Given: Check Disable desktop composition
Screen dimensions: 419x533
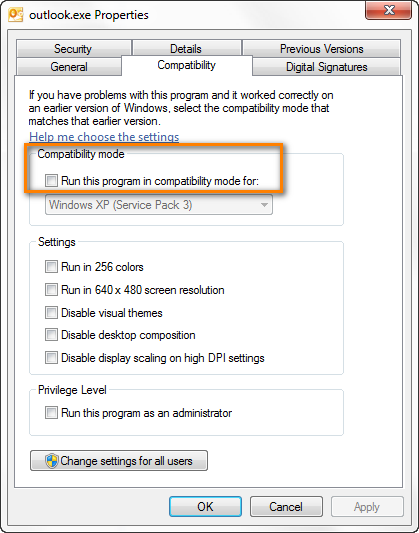Looking at the screenshot, I should click(51, 335).
